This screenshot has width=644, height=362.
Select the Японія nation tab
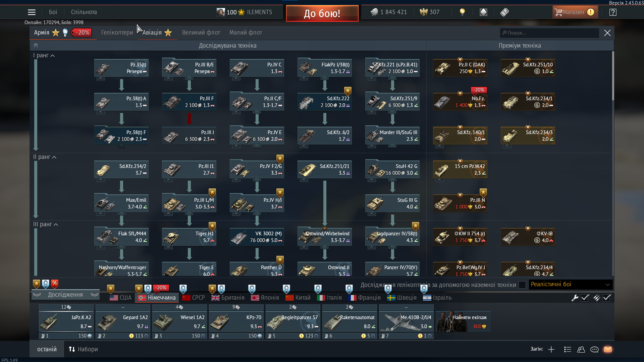click(265, 298)
